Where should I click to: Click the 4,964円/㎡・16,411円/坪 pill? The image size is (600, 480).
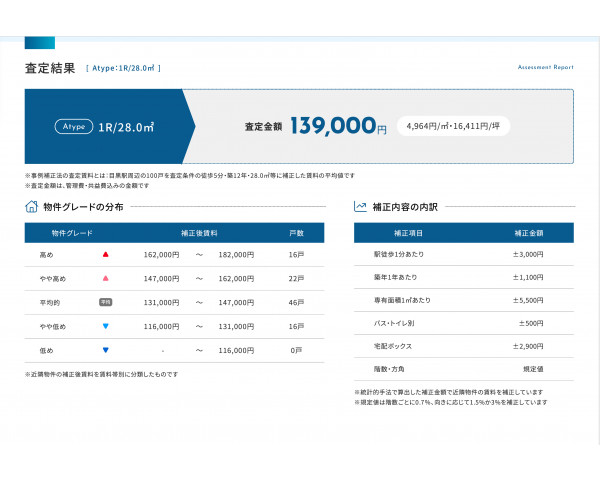coord(453,126)
